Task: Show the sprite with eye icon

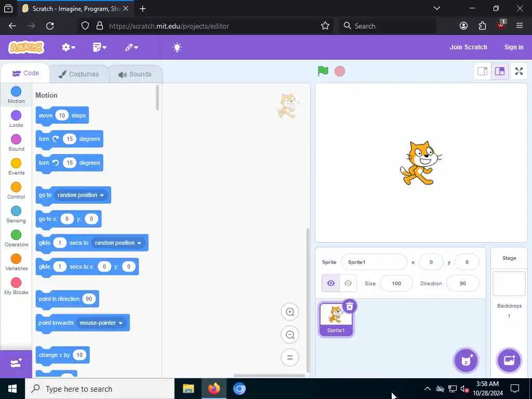Action: tap(330, 283)
